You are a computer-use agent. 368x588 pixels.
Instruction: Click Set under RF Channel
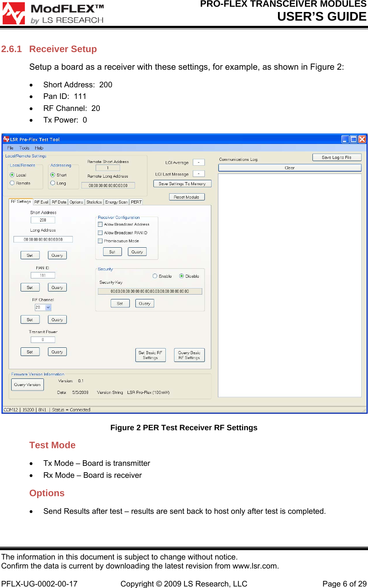pyautogui.click(x=30, y=320)
